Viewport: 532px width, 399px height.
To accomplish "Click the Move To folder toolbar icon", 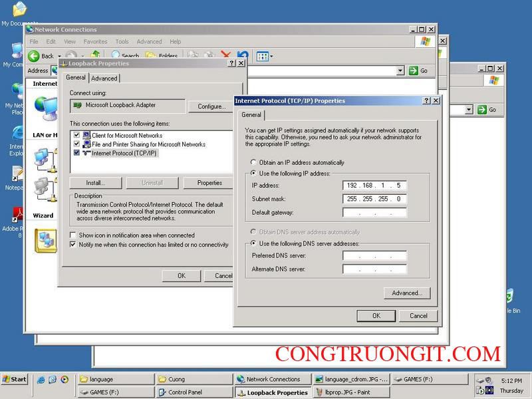I will 193,55.
